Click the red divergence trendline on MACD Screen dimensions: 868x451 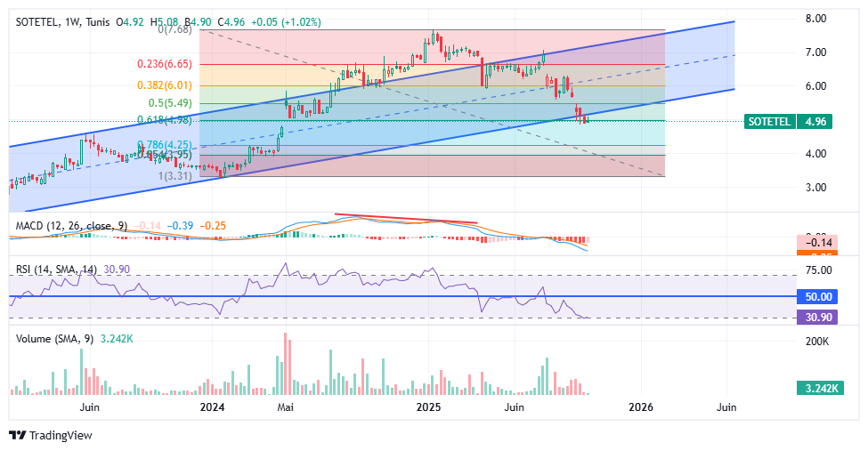[x=406, y=218]
